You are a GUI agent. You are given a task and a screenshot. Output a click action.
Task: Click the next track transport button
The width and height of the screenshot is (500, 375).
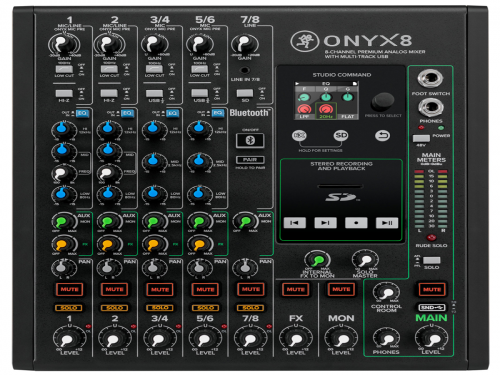pos(325,223)
